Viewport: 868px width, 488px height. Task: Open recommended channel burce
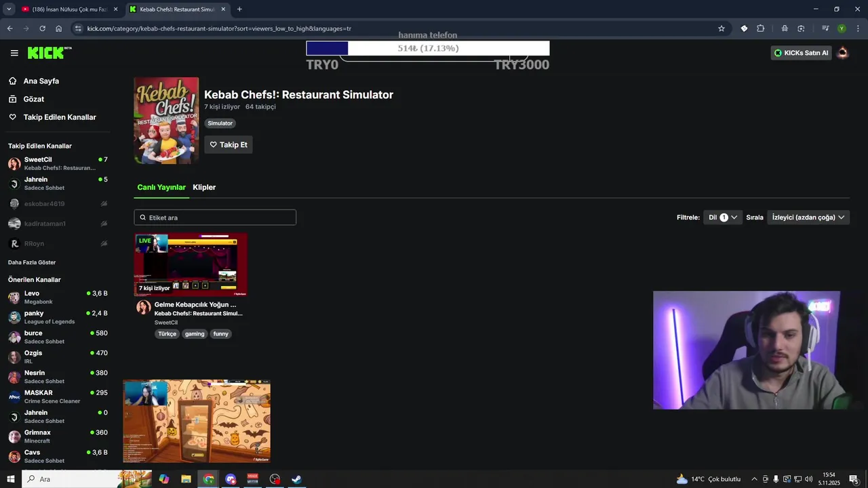click(x=58, y=337)
